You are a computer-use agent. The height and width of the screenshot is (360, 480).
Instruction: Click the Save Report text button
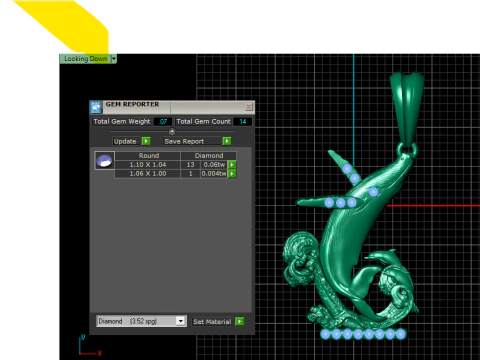click(x=192, y=141)
